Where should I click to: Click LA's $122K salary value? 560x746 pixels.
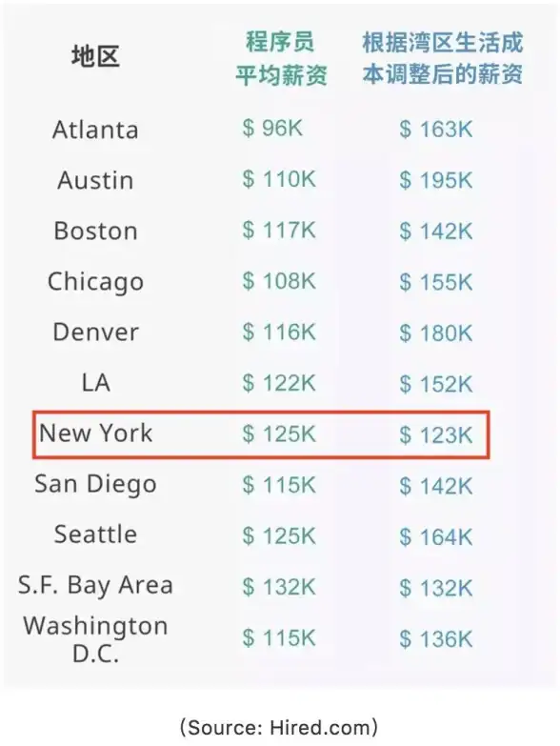tap(279, 383)
